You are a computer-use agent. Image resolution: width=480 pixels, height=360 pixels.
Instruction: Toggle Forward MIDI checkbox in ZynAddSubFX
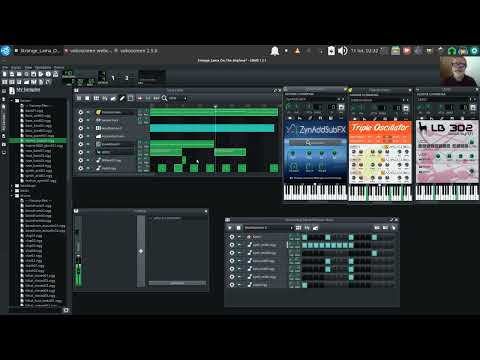(291, 178)
